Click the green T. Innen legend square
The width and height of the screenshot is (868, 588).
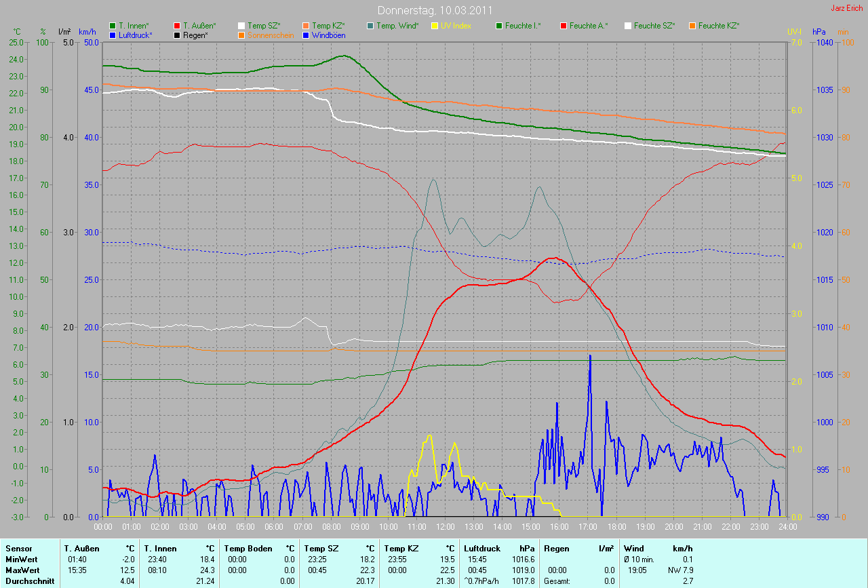pos(113,26)
